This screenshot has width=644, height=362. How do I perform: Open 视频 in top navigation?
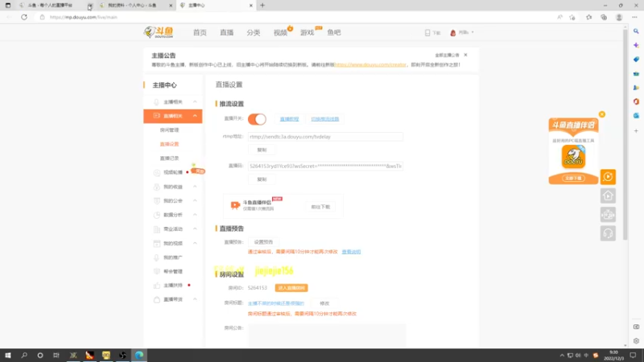(x=280, y=32)
